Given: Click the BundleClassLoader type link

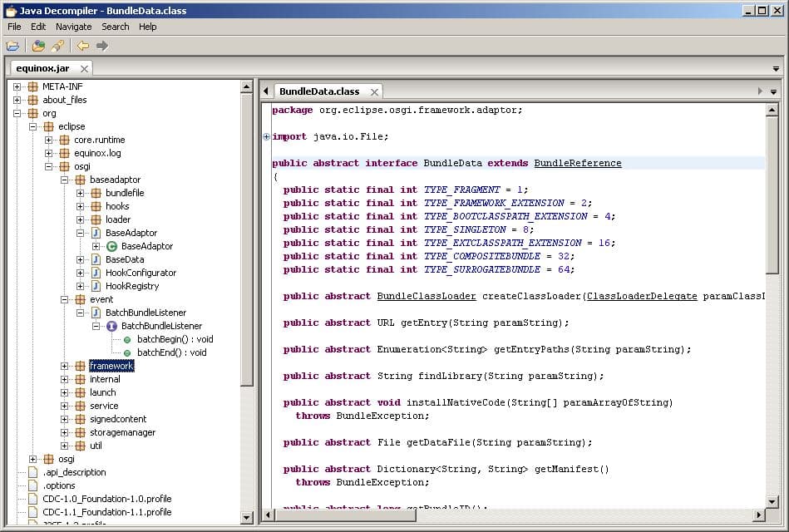Looking at the screenshot, I should (x=426, y=296).
